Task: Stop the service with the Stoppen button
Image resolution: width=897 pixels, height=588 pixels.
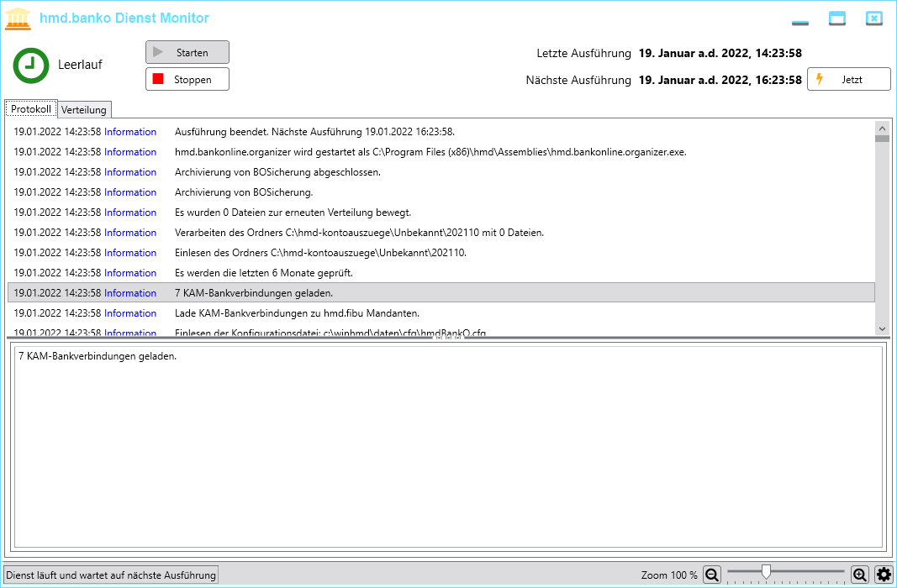Action: point(187,79)
